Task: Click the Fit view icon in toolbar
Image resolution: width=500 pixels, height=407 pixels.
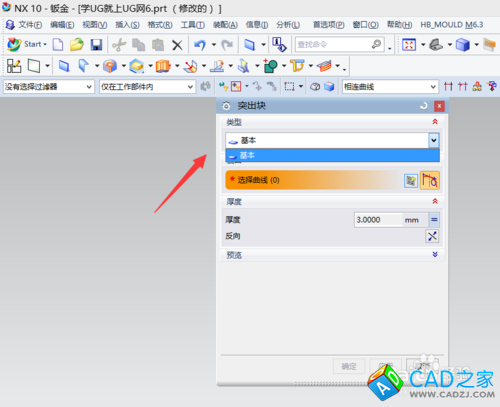Action: 409,45
